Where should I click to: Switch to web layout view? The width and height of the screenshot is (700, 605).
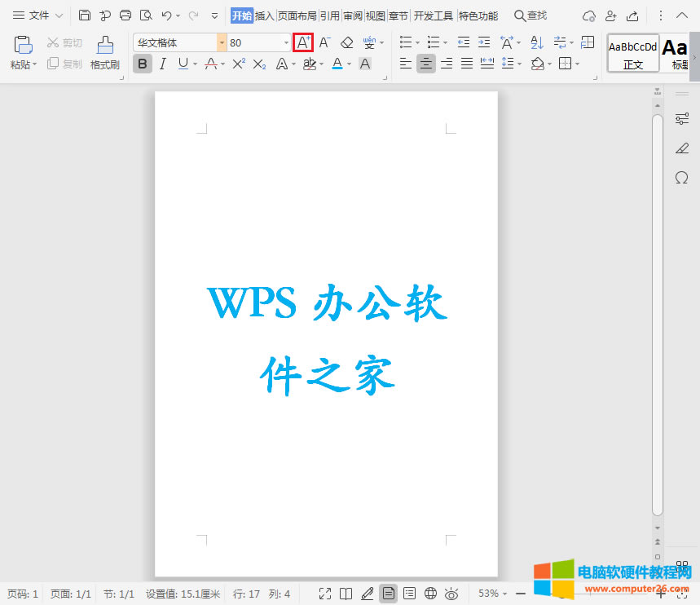click(x=430, y=593)
